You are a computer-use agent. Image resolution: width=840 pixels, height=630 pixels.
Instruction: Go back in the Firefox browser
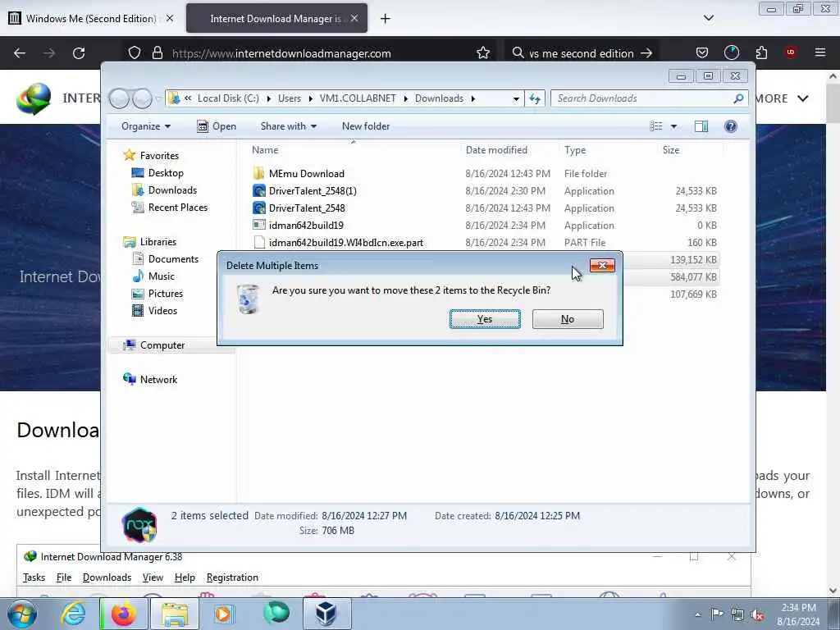point(20,53)
